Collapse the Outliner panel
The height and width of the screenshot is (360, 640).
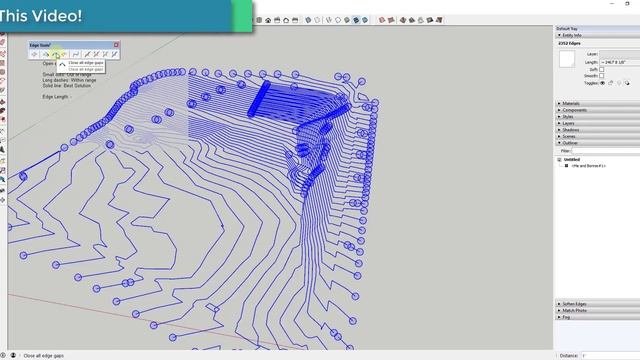pos(597,143)
